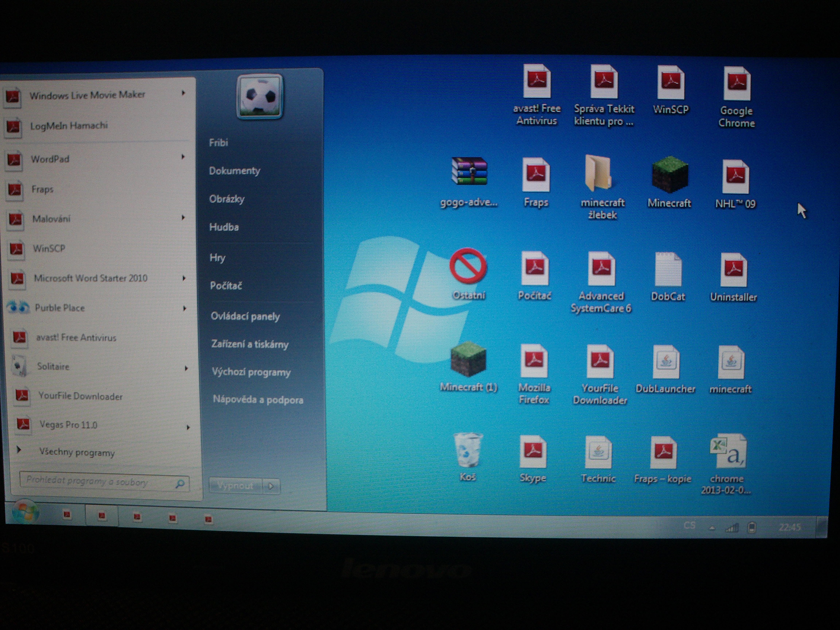Open Dokumenty from Start menu
The height and width of the screenshot is (630, 840).
tap(234, 171)
